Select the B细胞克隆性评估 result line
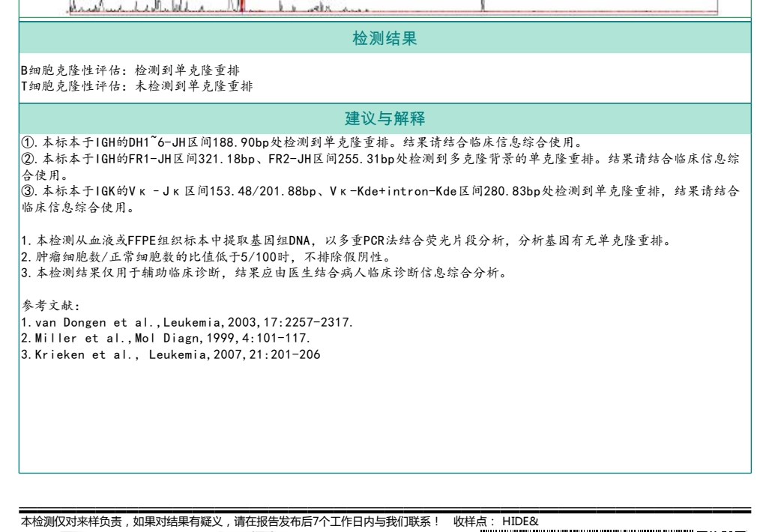Screen dimensions: 769x532 130,70
